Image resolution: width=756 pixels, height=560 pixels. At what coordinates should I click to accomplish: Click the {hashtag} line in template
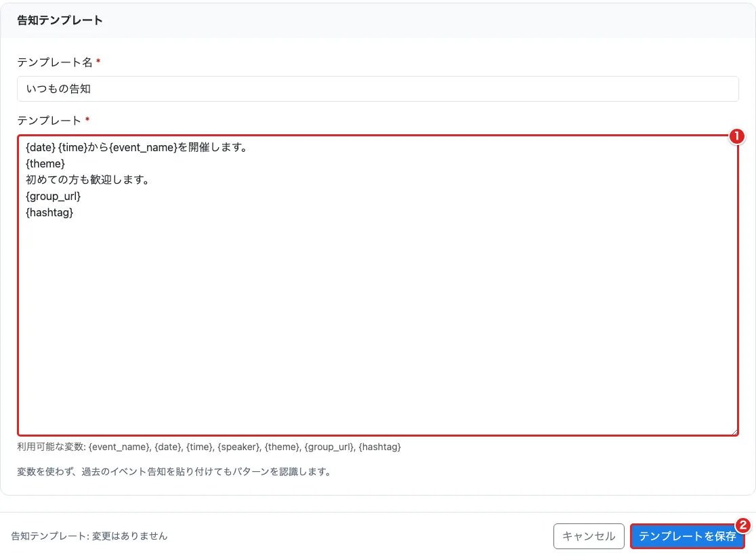click(x=49, y=213)
